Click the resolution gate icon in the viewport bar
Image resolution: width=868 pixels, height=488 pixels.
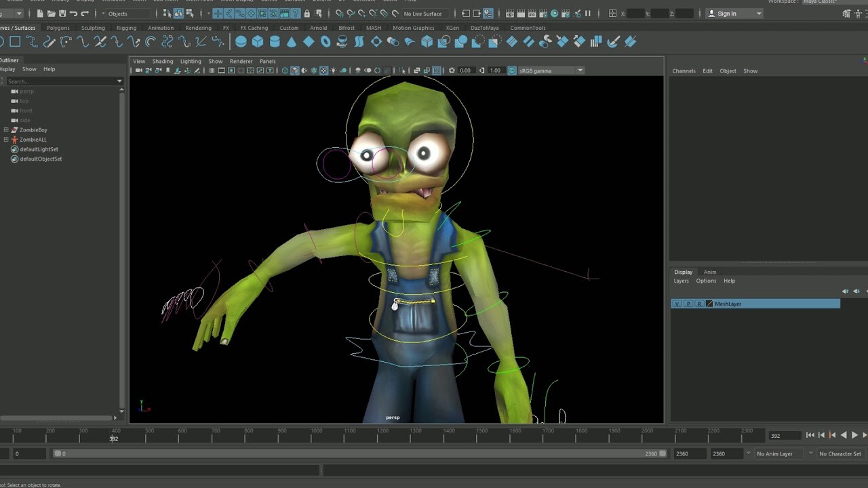231,70
